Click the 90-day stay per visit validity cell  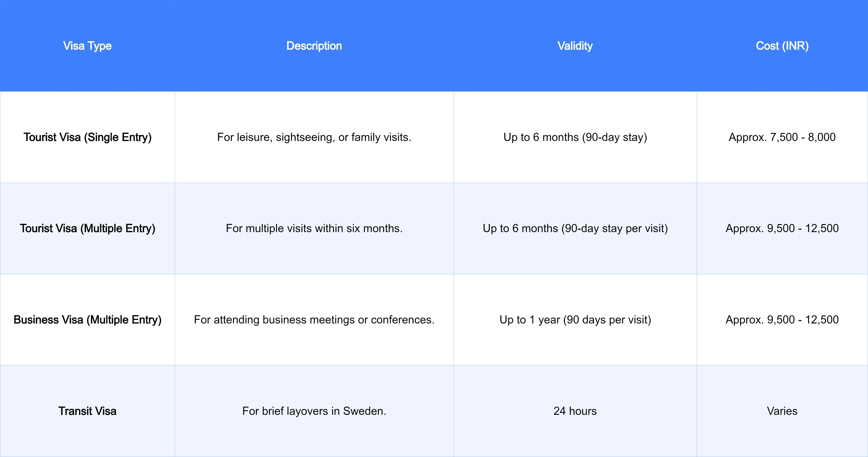coord(575,228)
